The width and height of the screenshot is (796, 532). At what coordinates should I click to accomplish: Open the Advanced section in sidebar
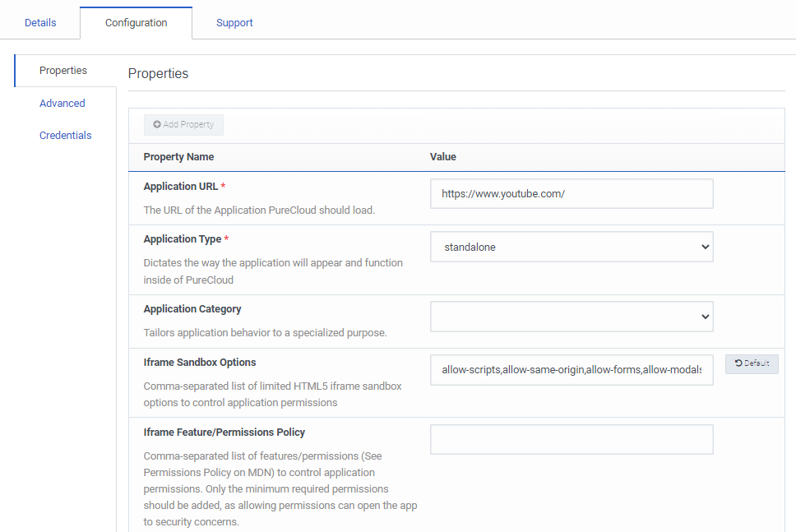(x=62, y=104)
